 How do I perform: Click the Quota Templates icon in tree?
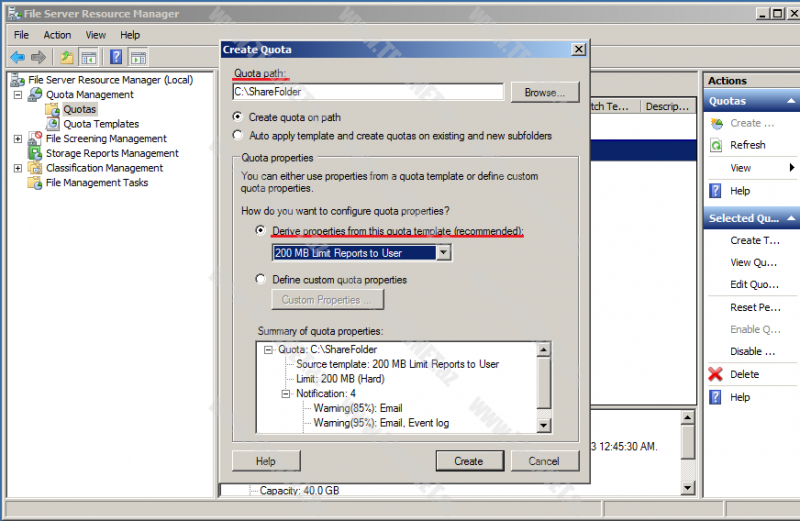(53, 124)
